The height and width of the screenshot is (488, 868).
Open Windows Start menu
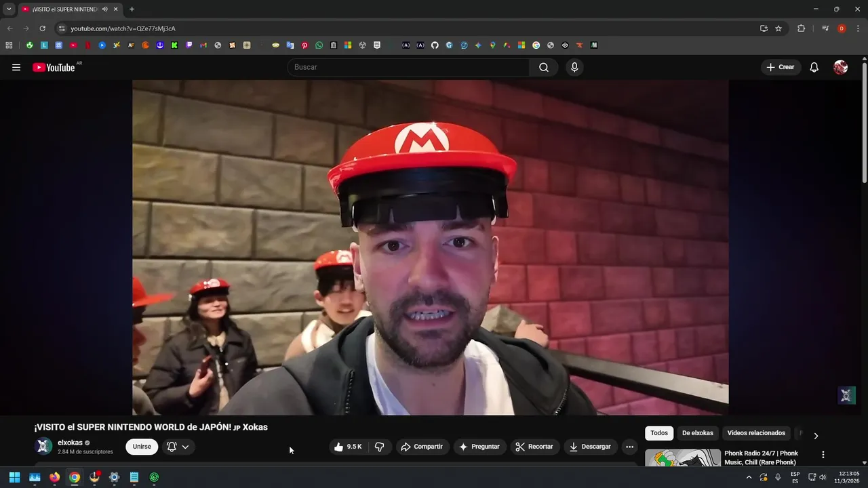pyautogui.click(x=14, y=477)
